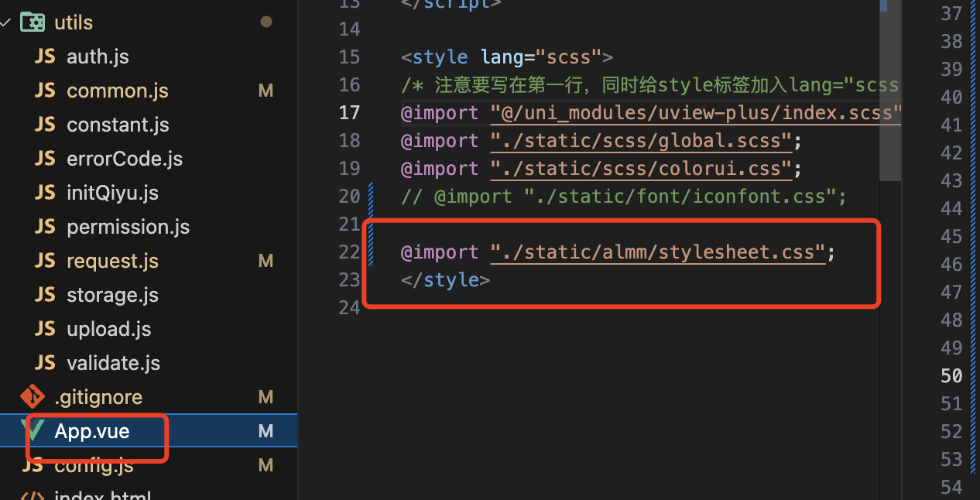Open .gitignore file

pos(98,397)
